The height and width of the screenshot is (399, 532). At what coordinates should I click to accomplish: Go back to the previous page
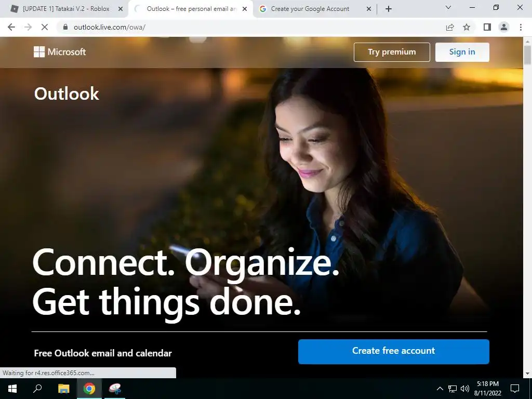[11, 27]
